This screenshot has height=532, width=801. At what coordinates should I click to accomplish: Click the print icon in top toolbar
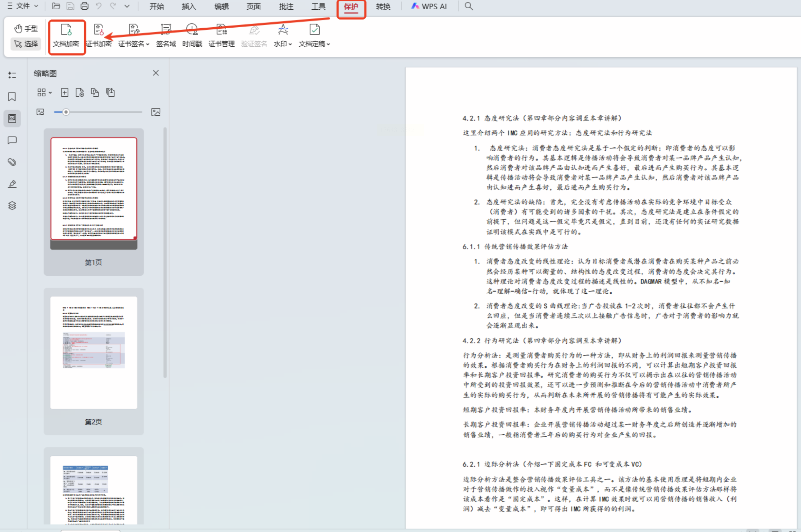click(x=84, y=6)
